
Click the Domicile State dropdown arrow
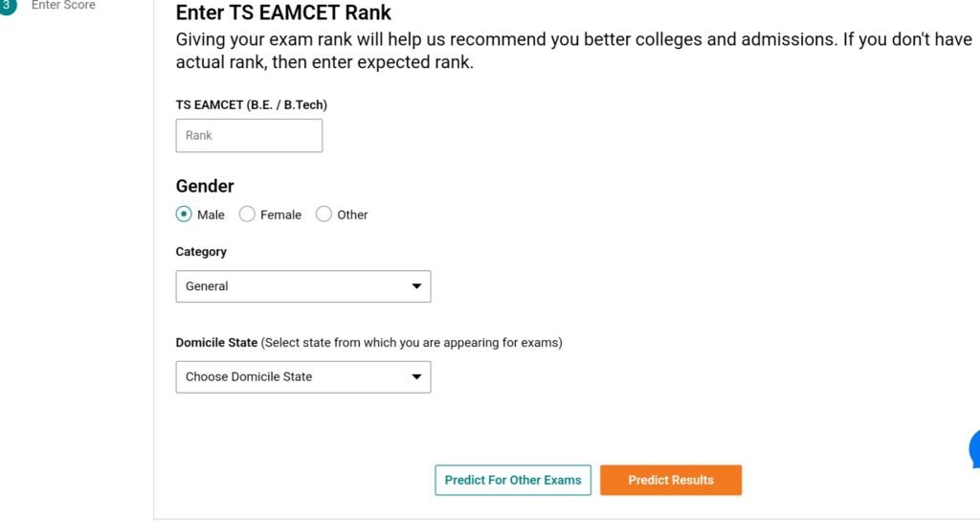click(416, 377)
